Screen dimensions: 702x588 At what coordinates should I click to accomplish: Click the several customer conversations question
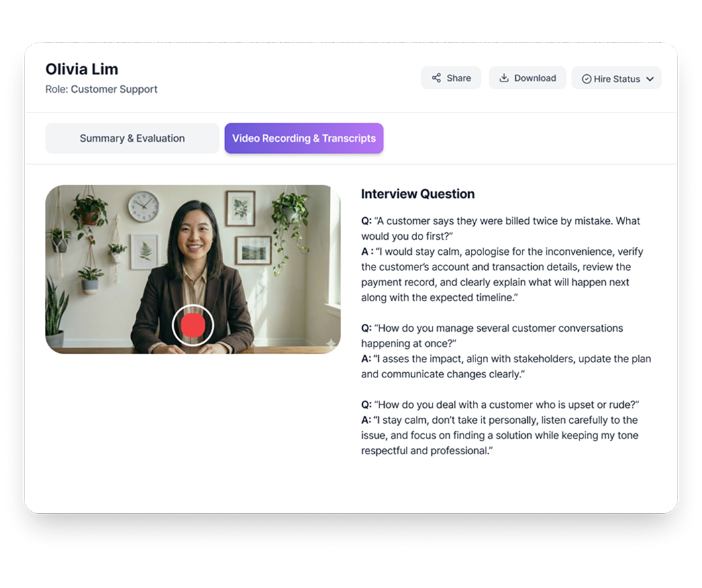[x=492, y=336]
